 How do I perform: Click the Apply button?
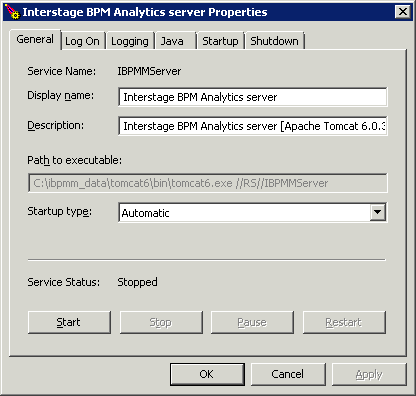pos(369,374)
